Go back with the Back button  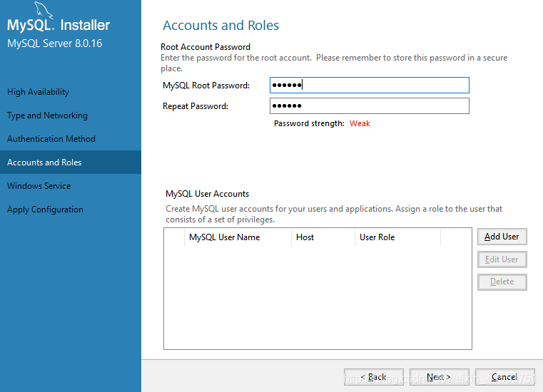pos(374,377)
